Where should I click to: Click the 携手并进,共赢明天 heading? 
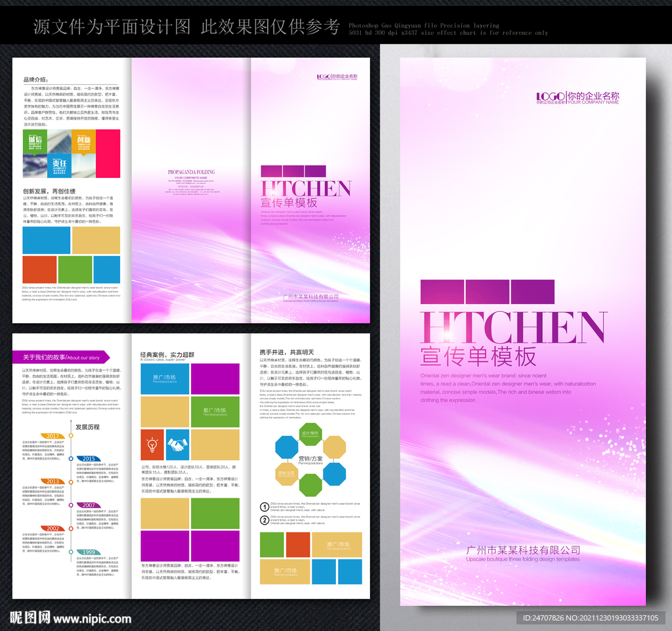(x=287, y=352)
